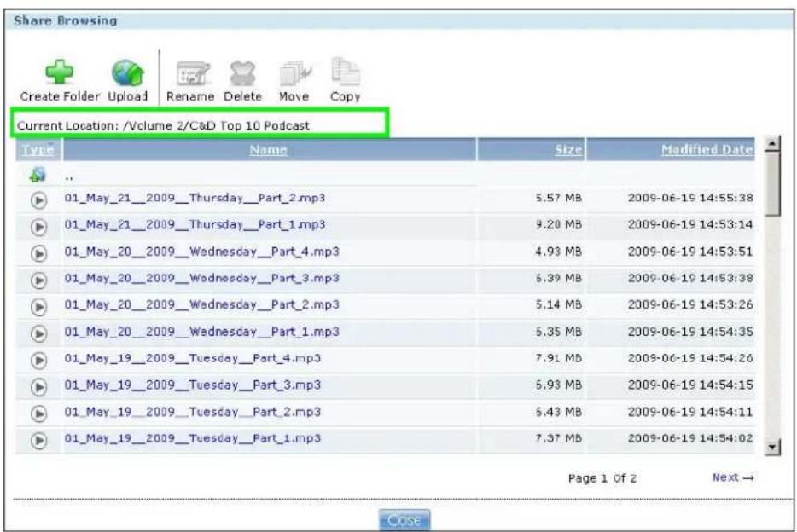This screenshot has width=797, height=532.
Task: Click the '..' parent directory entry
Action: [68, 177]
